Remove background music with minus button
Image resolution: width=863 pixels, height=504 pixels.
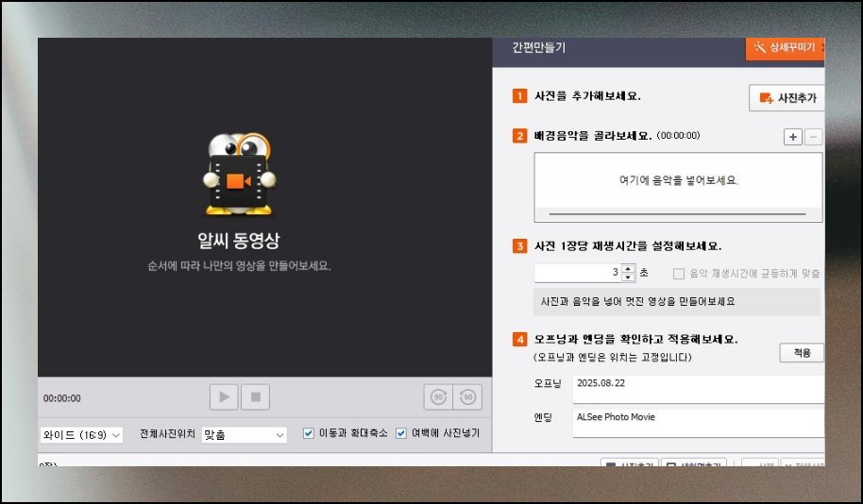coord(814,137)
